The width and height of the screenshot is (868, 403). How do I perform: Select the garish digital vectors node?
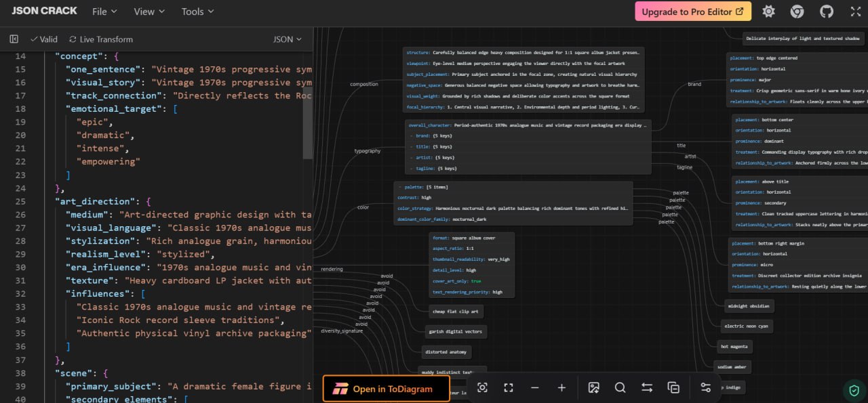point(456,332)
